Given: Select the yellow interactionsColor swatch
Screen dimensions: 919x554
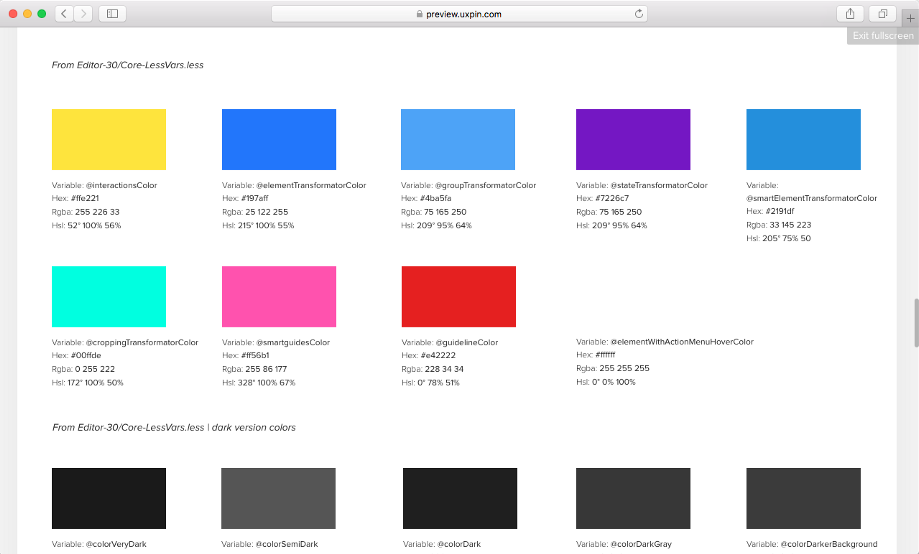Looking at the screenshot, I should [108, 139].
